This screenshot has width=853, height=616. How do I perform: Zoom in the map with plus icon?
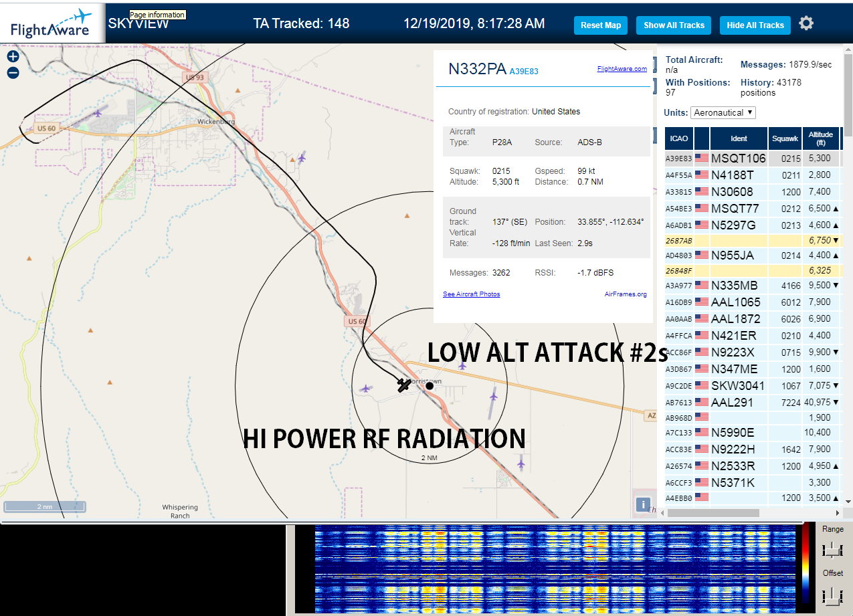[x=13, y=56]
